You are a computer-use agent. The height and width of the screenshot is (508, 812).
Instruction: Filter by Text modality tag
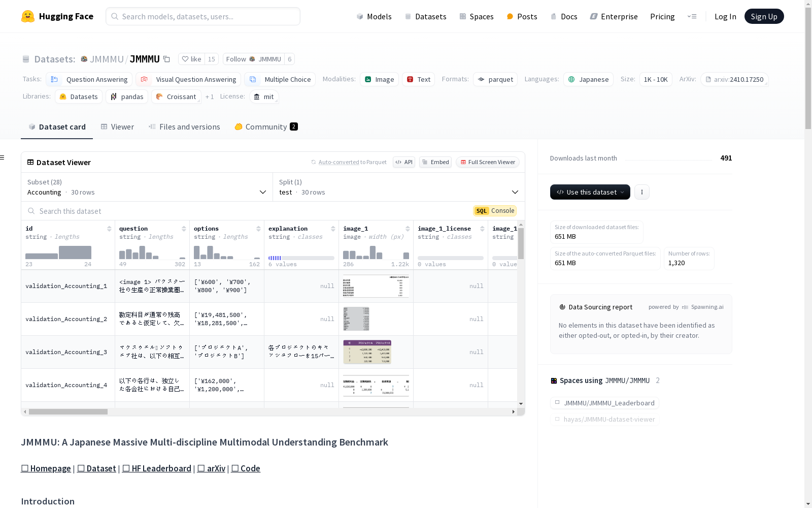418,79
